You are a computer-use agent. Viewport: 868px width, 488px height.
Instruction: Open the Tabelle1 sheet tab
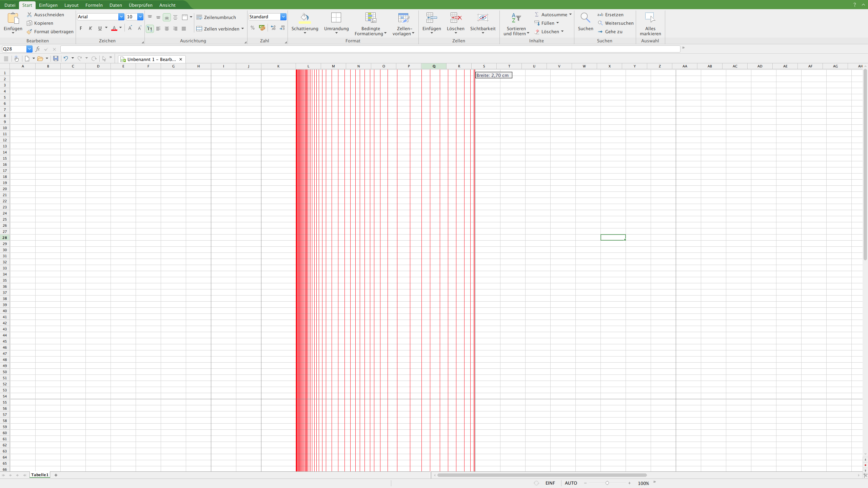click(40, 475)
